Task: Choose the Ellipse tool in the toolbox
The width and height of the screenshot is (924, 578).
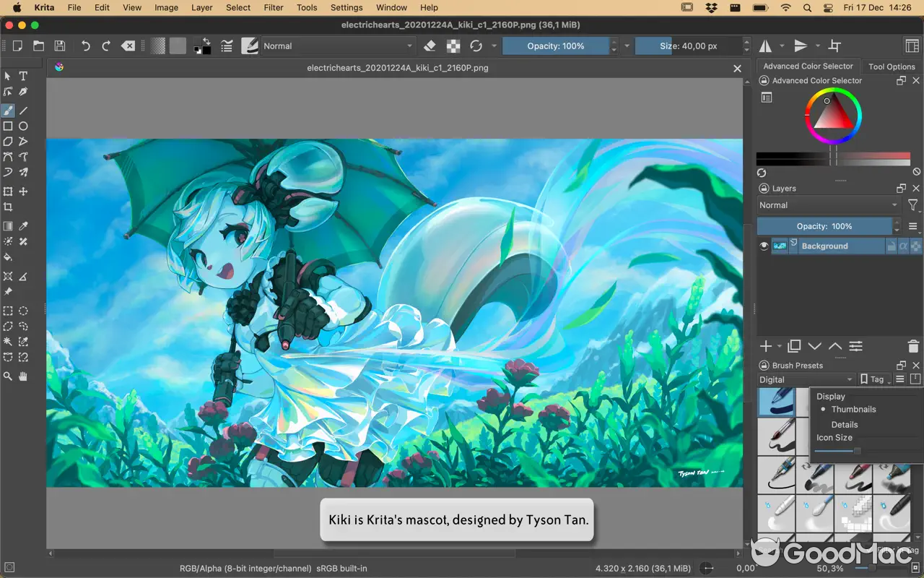Action: click(22, 126)
